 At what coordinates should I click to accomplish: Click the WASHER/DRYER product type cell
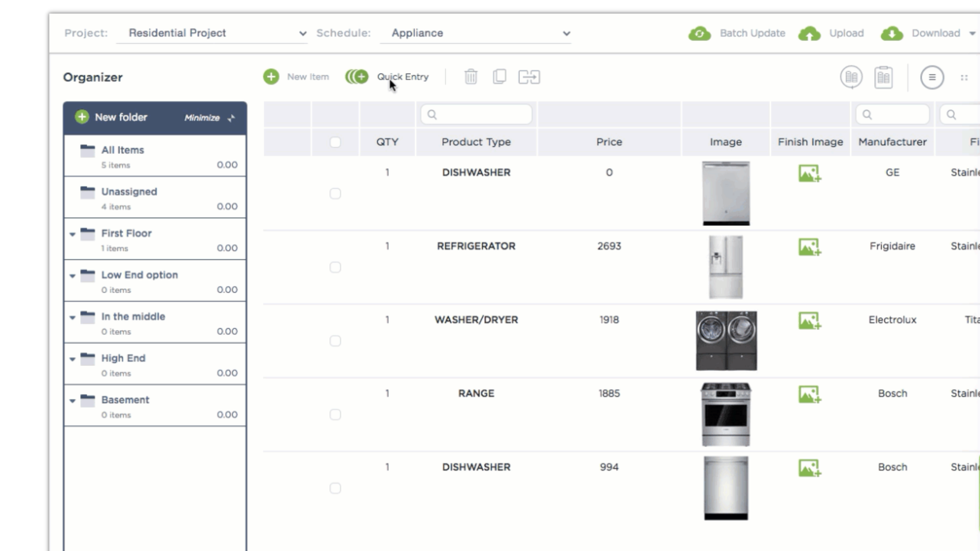coord(476,320)
